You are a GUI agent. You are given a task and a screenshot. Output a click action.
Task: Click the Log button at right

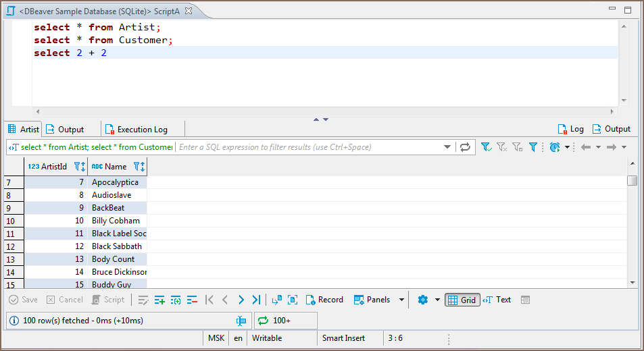point(570,129)
